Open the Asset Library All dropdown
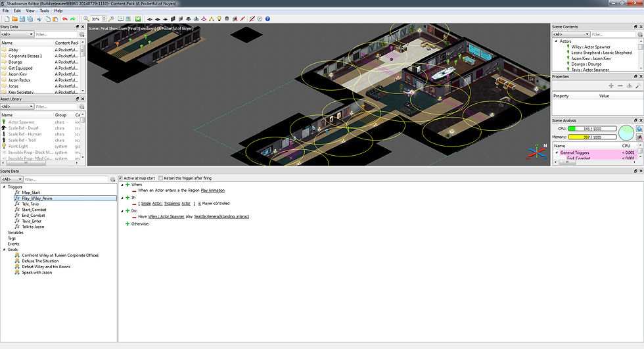 (x=17, y=106)
